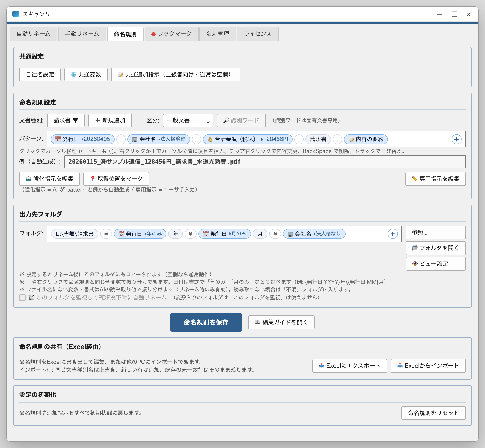Click 強化指示を編集 robot button
The height and width of the screenshot is (448, 485).
[x=49, y=179]
